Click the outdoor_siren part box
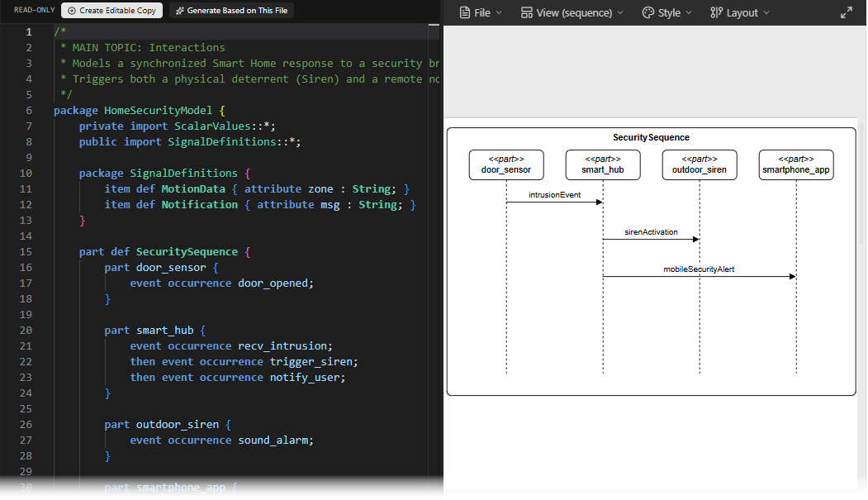Image resolution: width=868 pixels, height=500 pixels. (700, 165)
